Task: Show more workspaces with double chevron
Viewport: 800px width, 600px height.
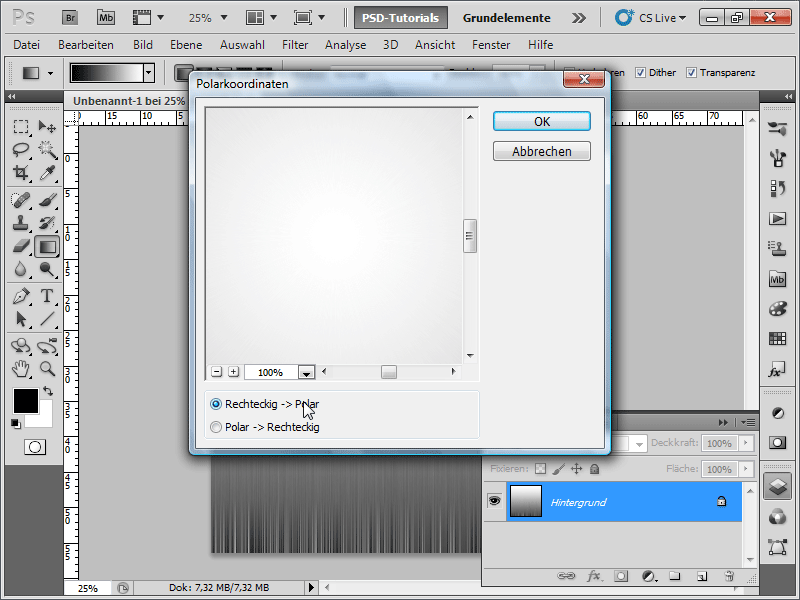Action: click(x=579, y=18)
